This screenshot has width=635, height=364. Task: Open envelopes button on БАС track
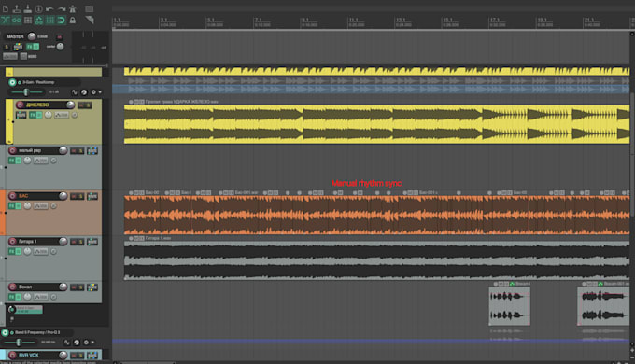(40, 206)
